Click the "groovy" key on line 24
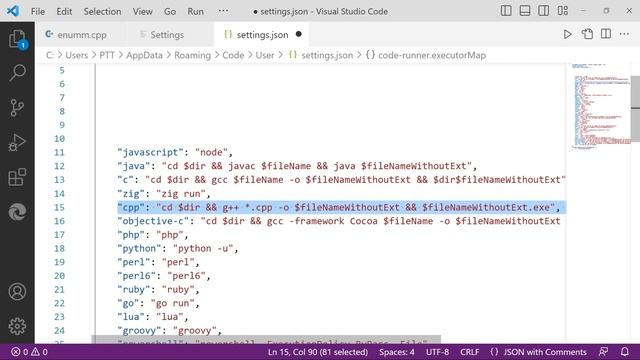640x360 pixels. (140, 331)
